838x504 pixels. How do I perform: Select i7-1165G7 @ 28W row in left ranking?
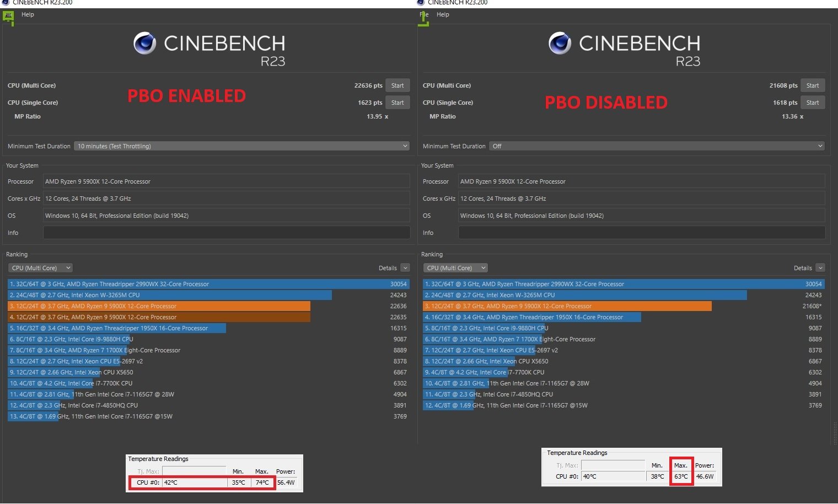click(208, 394)
